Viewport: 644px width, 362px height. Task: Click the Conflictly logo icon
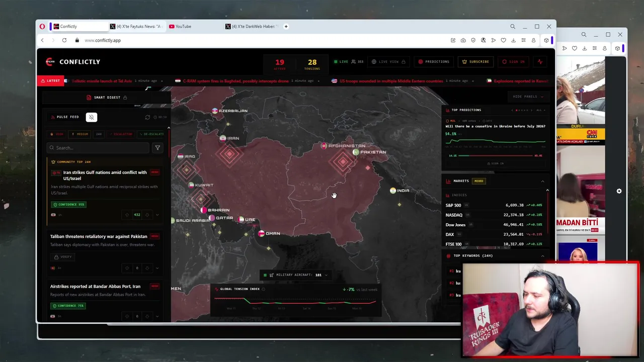click(x=50, y=62)
